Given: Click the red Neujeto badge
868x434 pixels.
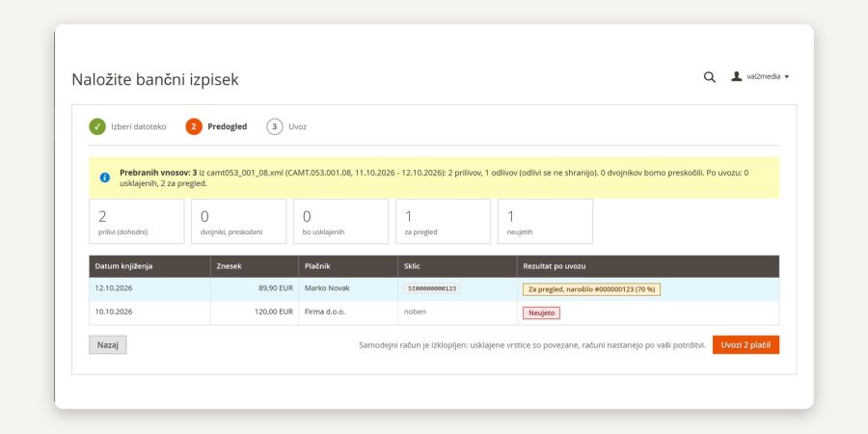Looking at the screenshot, I should point(541,312).
